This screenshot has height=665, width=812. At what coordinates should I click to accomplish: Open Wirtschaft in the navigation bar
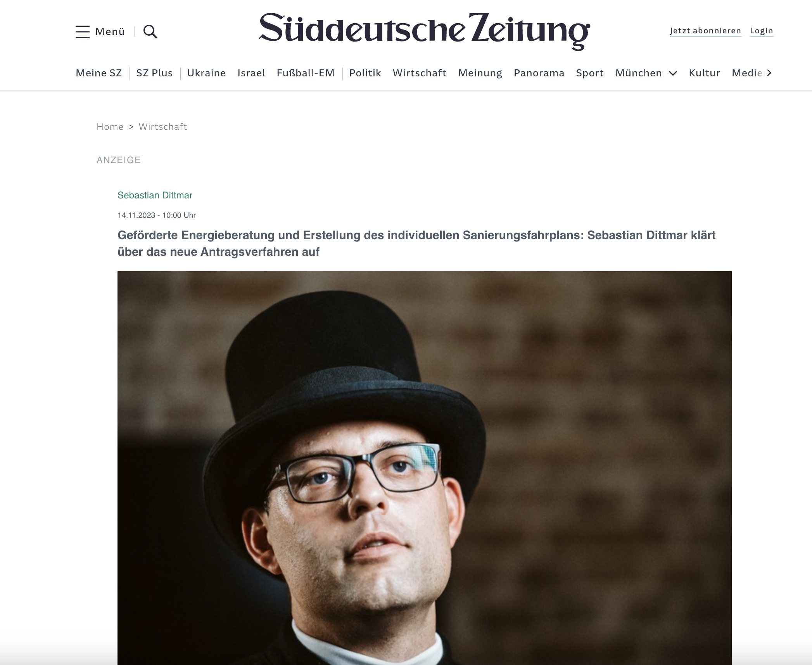[x=420, y=73]
